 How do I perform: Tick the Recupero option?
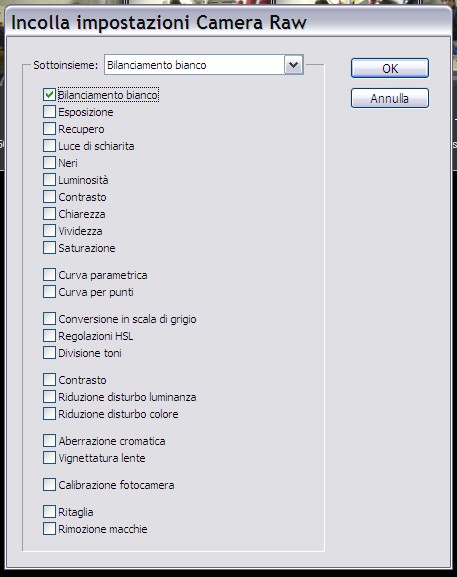[x=49, y=129]
